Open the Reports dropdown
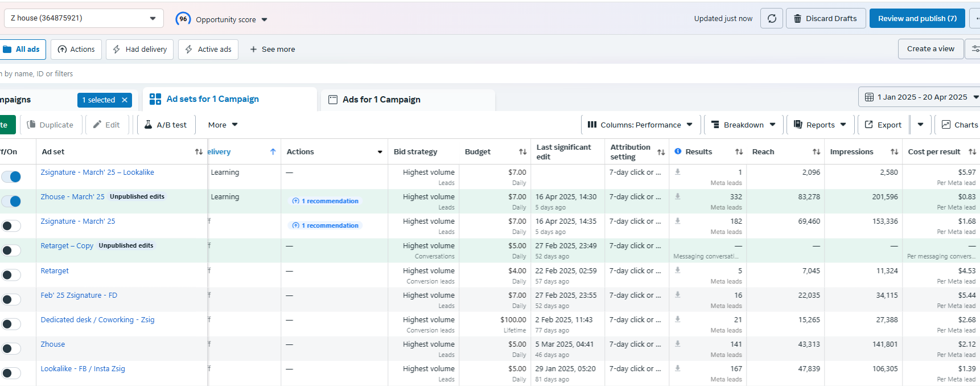The width and height of the screenshot is (980, 386). click(820, 125)
